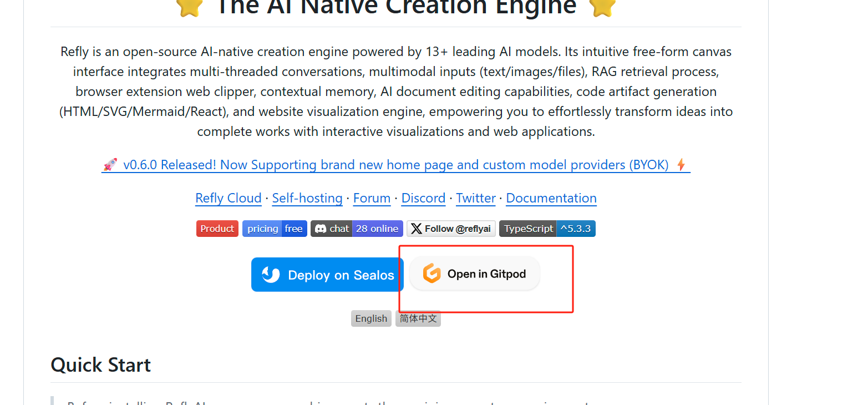Open the Discord text link
Viewport: 868px width, 405px height.
pyautogui.click(x=423, y=198)
